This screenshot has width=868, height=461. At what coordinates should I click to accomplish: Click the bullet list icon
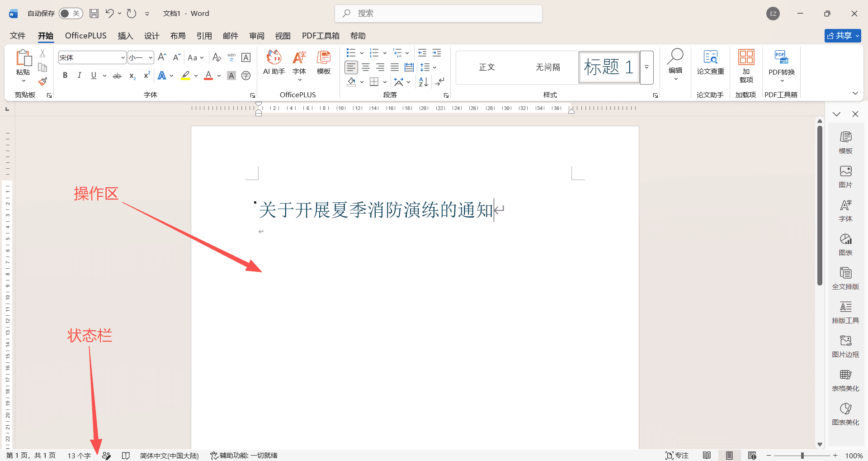(x=351, y=53)
